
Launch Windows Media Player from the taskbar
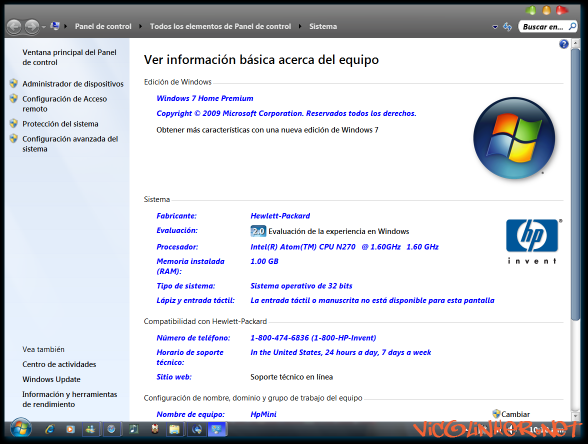(70, 429)
